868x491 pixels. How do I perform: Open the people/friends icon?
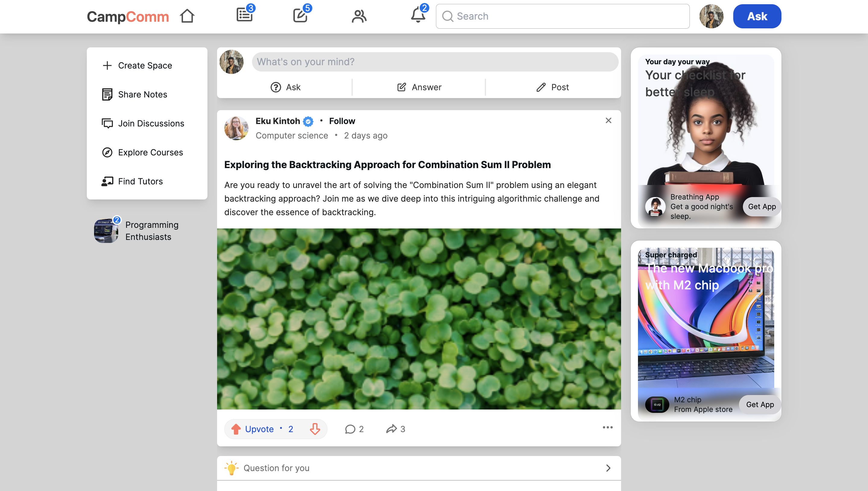point(359,16)
